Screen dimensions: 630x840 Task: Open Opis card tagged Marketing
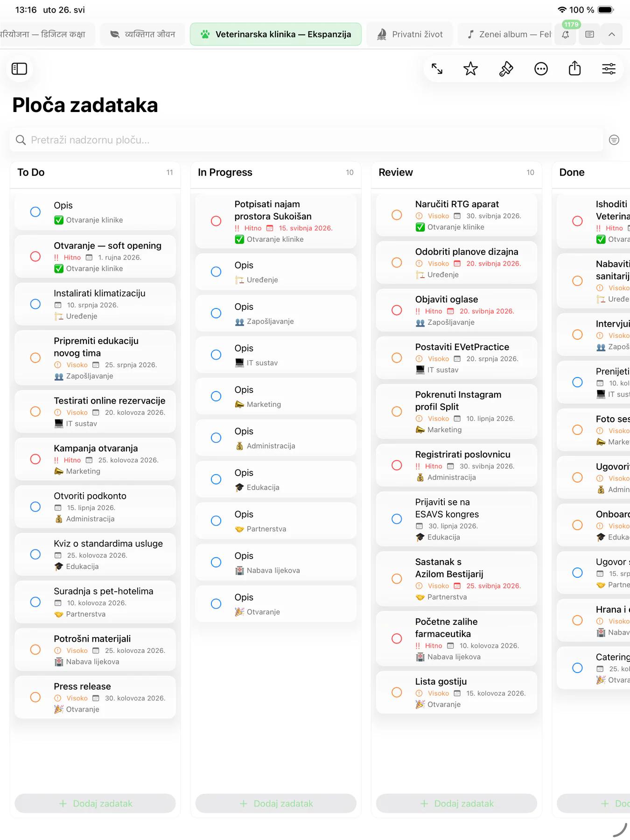pyautogui.click(x=276, y=396)
